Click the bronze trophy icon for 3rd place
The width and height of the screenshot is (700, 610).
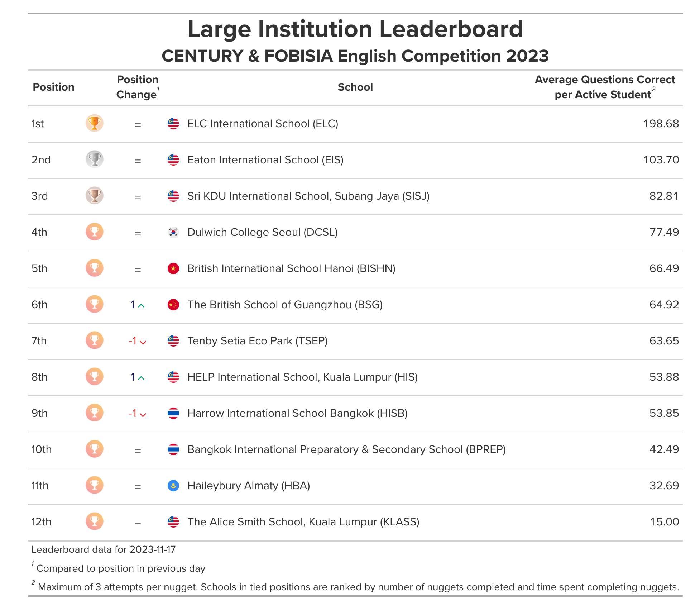(95, 196)
